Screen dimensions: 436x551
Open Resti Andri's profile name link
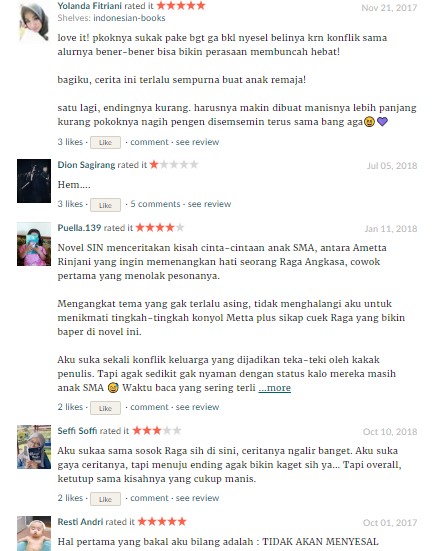click(80, 522)
